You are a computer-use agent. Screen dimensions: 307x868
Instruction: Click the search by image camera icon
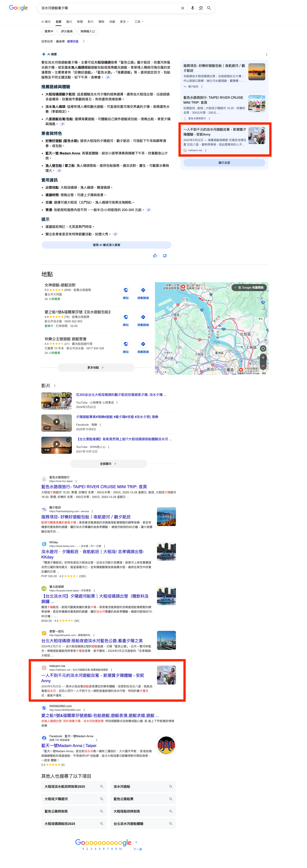[201, 8]
